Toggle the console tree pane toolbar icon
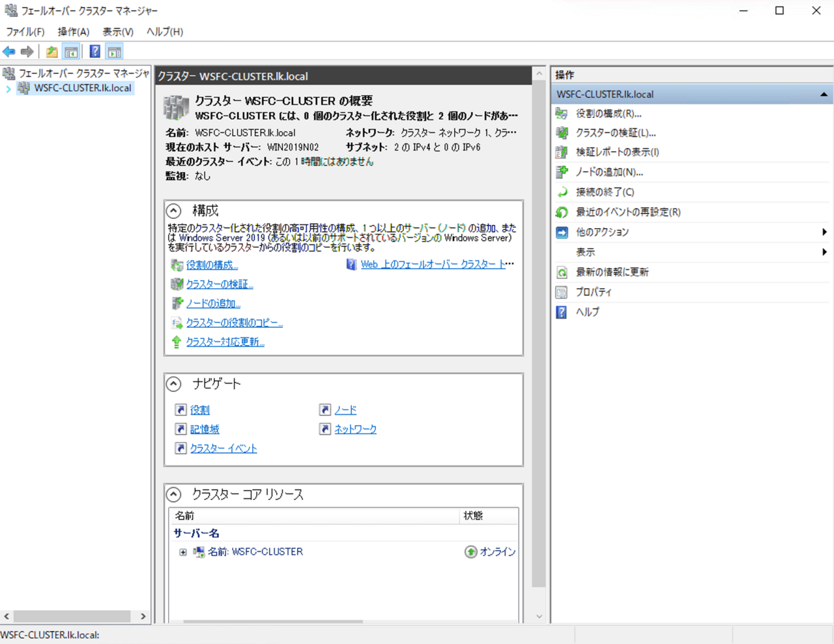Screen dimensions: 834x644 tap(71, 51)
